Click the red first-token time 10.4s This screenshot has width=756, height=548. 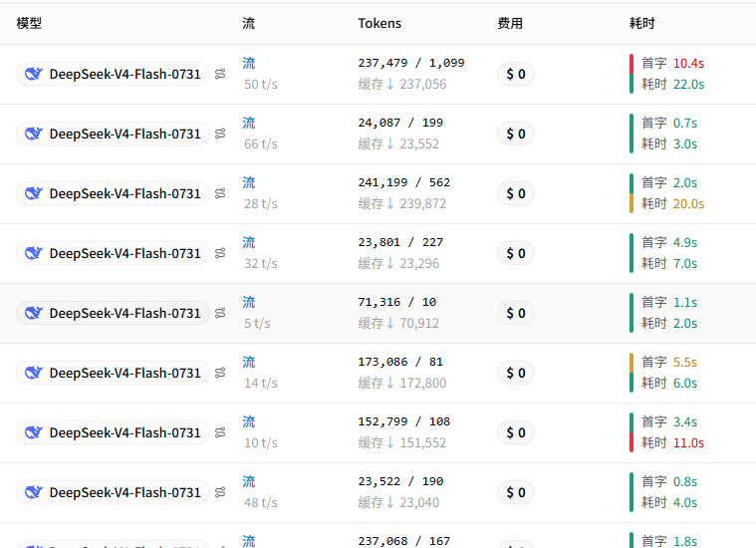tap(688, 63)
